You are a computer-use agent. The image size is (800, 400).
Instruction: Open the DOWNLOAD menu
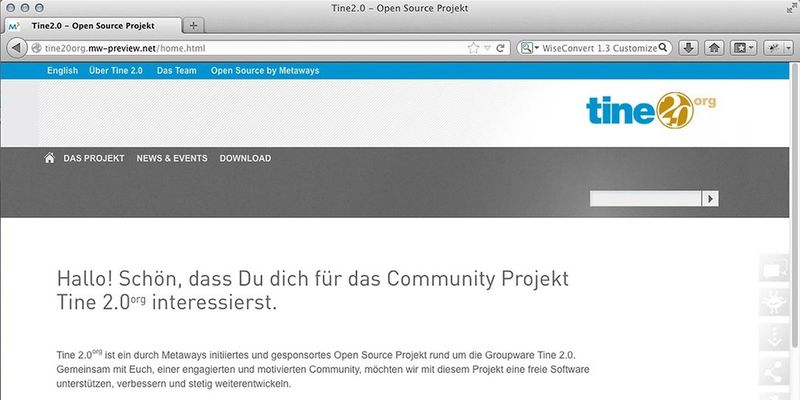point(245,158)
